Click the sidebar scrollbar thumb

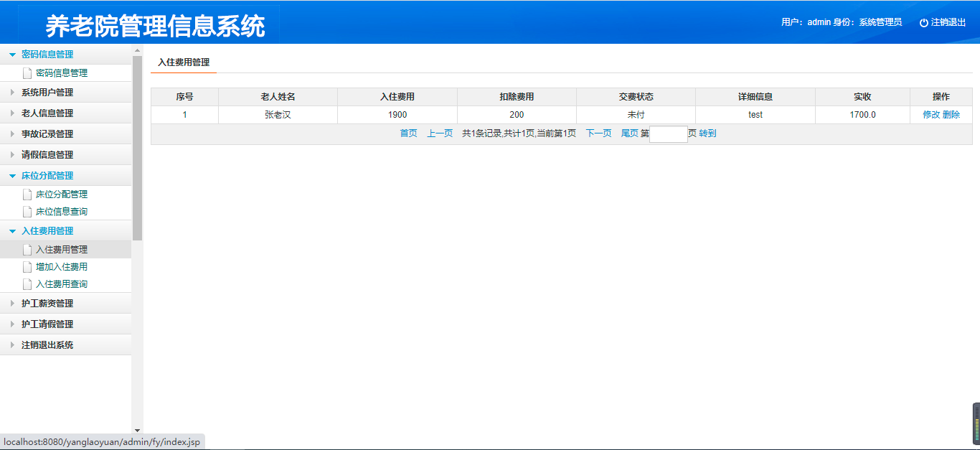click(x=137, y=148)
